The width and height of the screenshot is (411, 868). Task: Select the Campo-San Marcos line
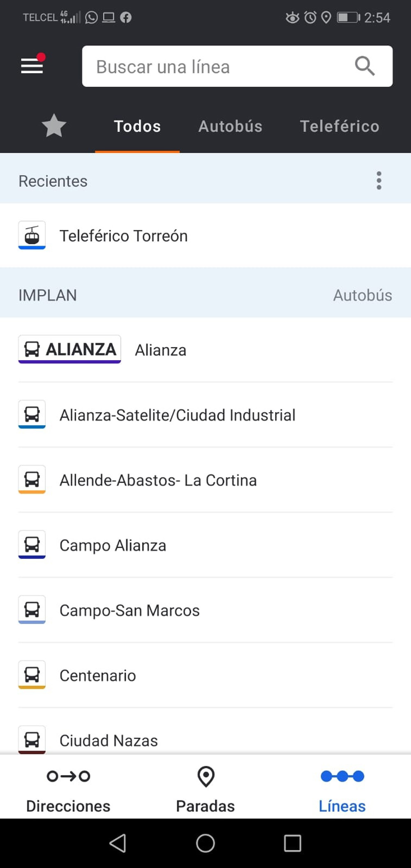[x=129, y=611]
